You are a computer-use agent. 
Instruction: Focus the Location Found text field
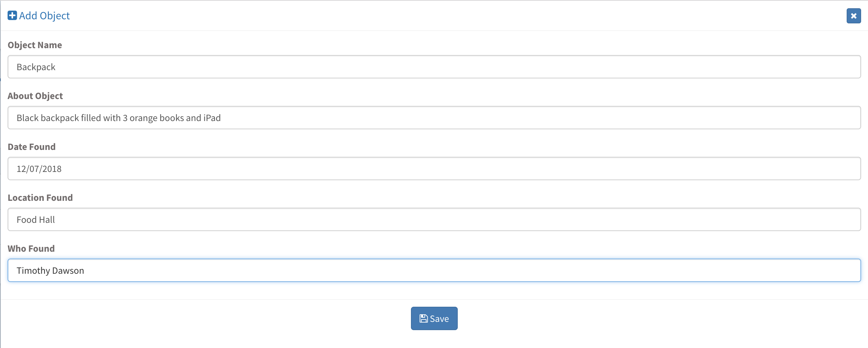point(434,219)
